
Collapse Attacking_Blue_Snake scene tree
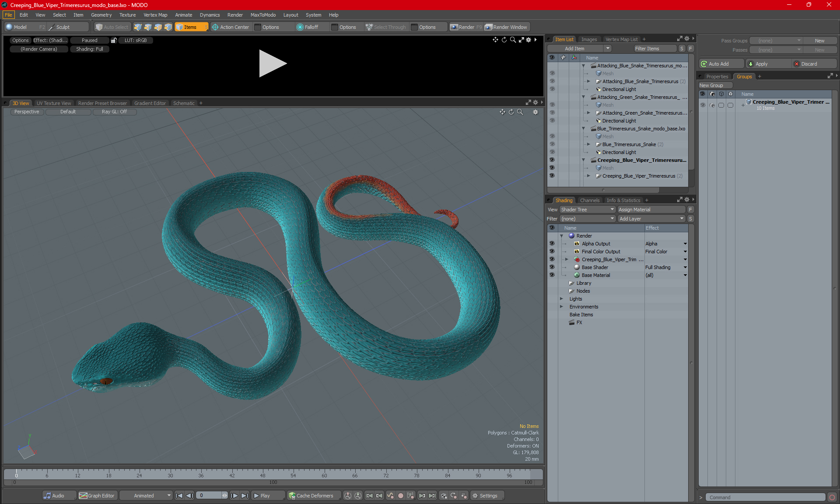(583, 66)
